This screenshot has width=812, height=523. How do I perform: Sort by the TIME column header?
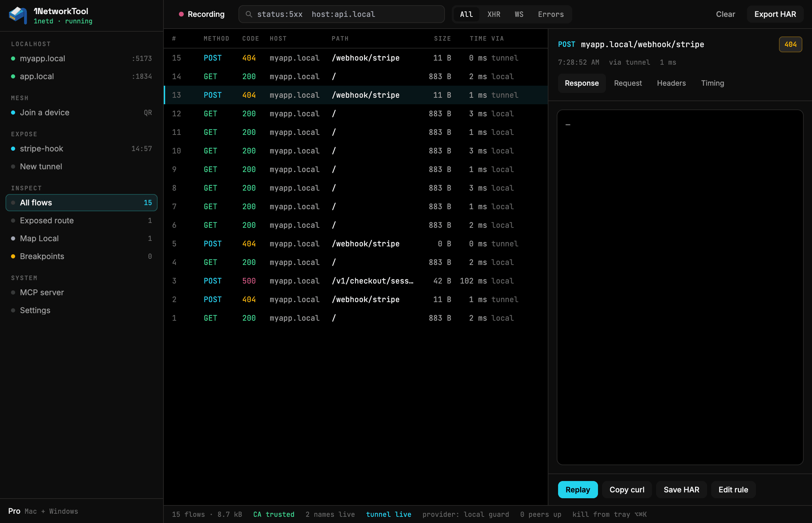478,39
